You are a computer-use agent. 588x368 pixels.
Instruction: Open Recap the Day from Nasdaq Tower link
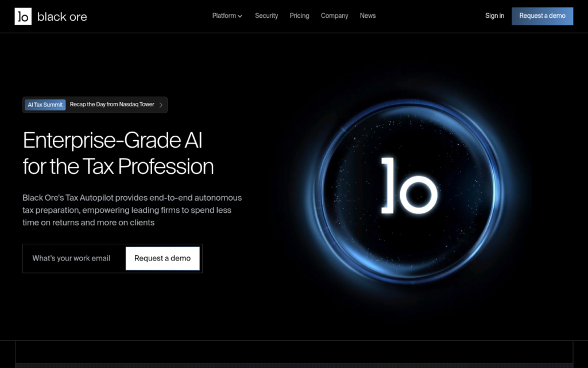coord(112,105)
